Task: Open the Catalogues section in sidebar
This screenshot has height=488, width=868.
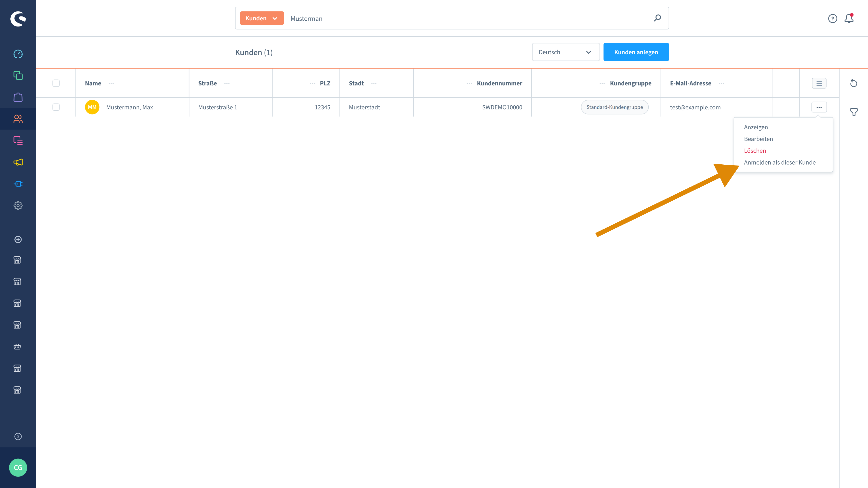Action: click(18, 75)
